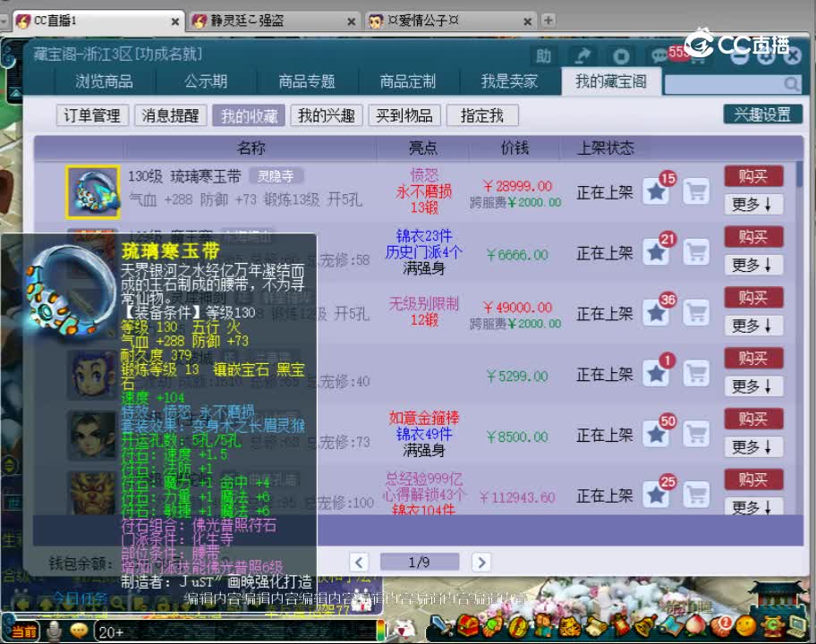Open 我是卖家 tab

pos(509,81)
